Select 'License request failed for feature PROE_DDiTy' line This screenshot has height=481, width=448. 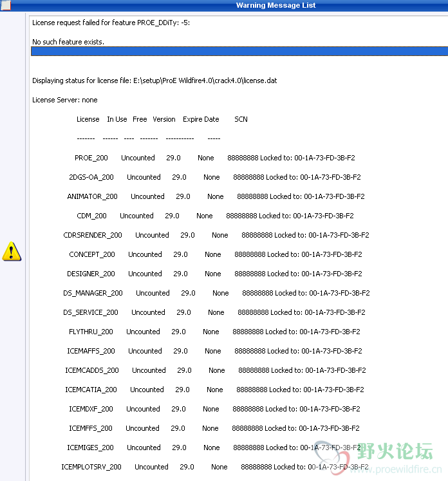pyautogui.click(x=111, y=23)
